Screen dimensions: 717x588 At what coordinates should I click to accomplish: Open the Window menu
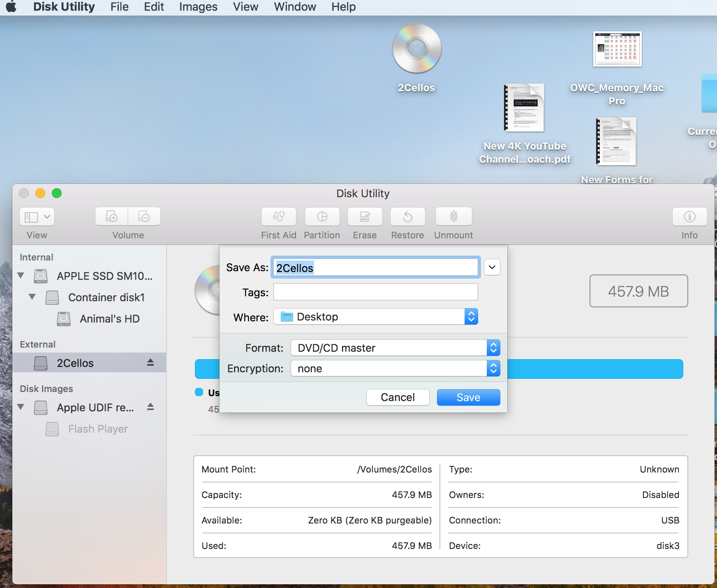coord(295,7)
